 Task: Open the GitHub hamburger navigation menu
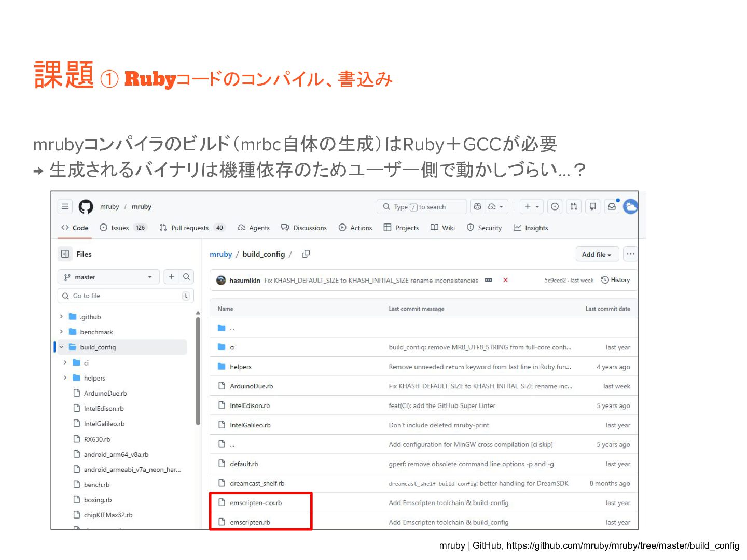pos(65,206)
